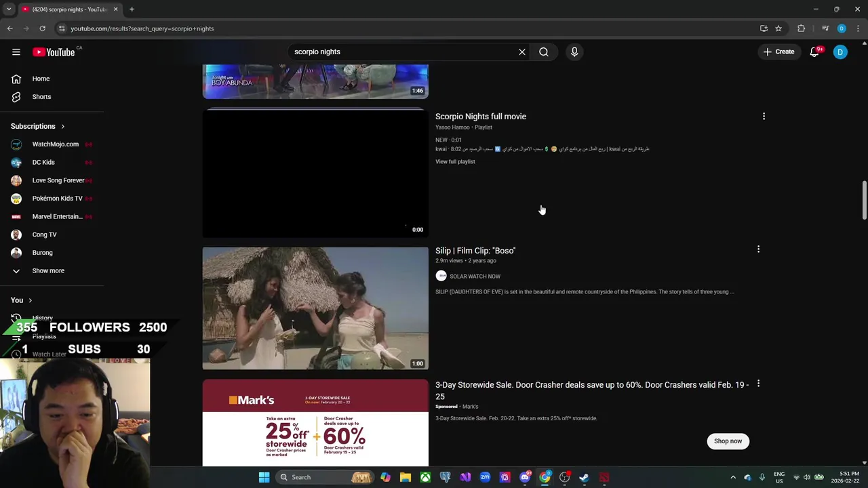Expand Show more subscriptions
Screen dimensions: 868x488
48,270
